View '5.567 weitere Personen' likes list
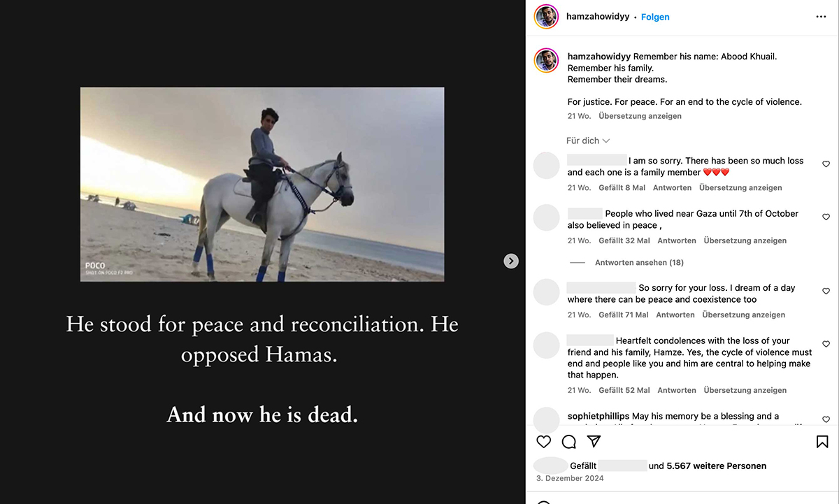 pyautogui.click(x=717, y=466)
